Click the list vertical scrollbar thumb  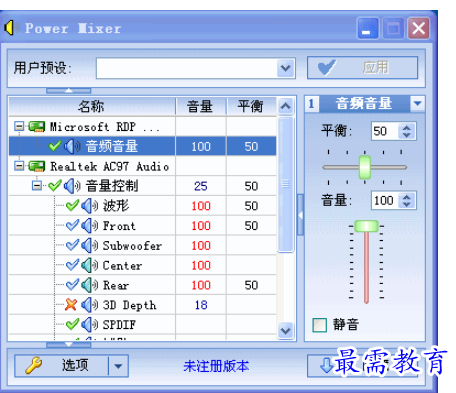coord(286,184)
